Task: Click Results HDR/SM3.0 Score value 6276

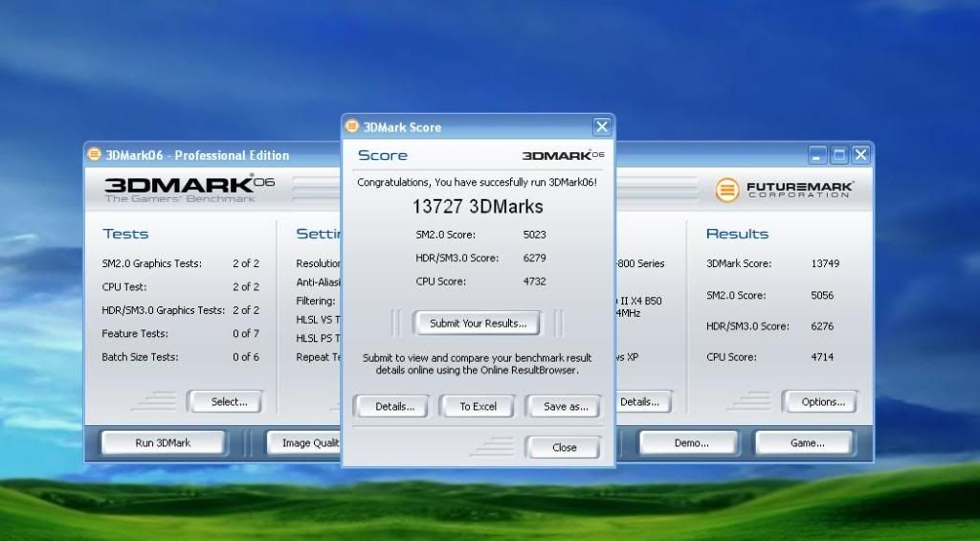Action: [822, 326]
